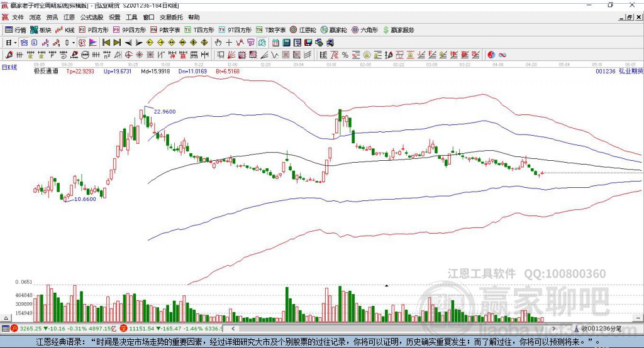Open the T数字表 tool
This screenshot has width=644, height=348.
(270, 30)
